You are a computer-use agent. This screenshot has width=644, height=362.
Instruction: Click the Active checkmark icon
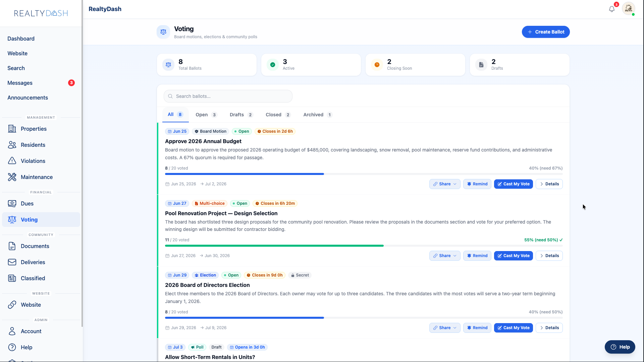(x=273, y=65)
